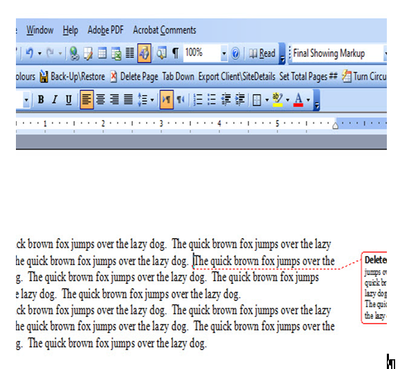Click the Deleted revision balloon
This screenshot has height=369, width=400.
click(374, 288)
